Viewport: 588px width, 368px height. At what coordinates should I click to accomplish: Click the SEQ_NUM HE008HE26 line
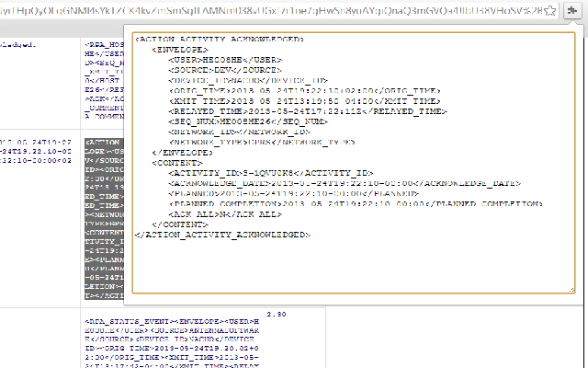[x=248, y=121]
